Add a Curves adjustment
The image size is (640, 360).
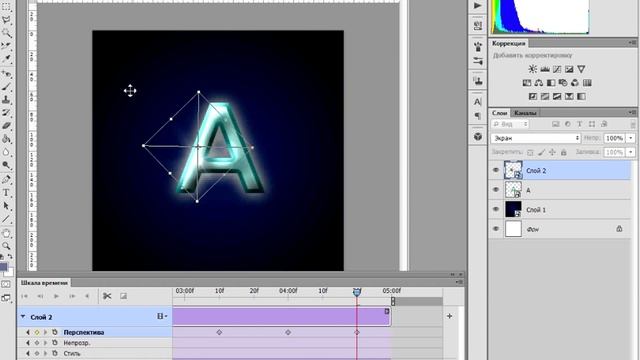click(557, 69)
